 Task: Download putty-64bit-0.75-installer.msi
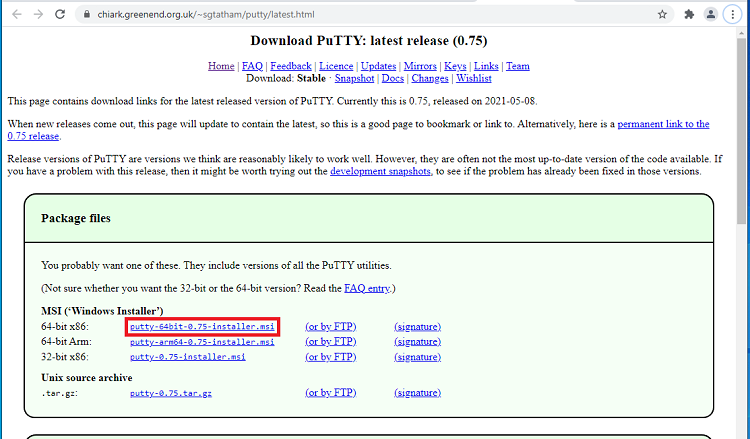[202, 327]
